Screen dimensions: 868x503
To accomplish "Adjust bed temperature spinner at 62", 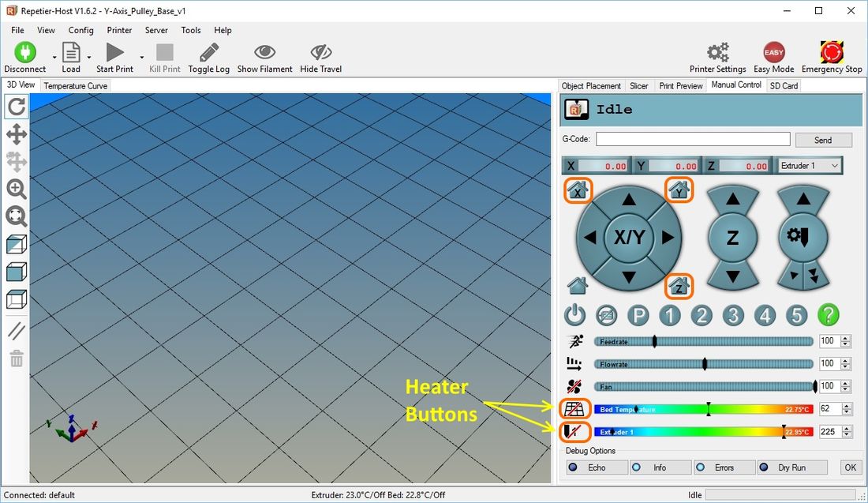I will [x=847, y=409].
